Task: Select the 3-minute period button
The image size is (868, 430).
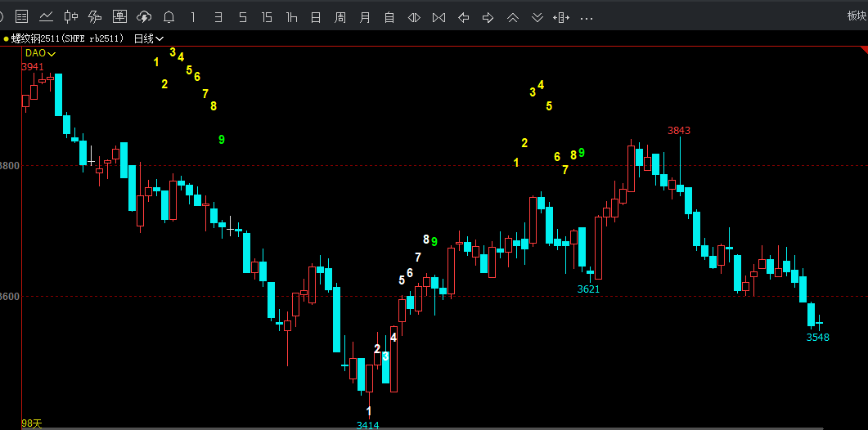Action: click(x=218, y=17)
